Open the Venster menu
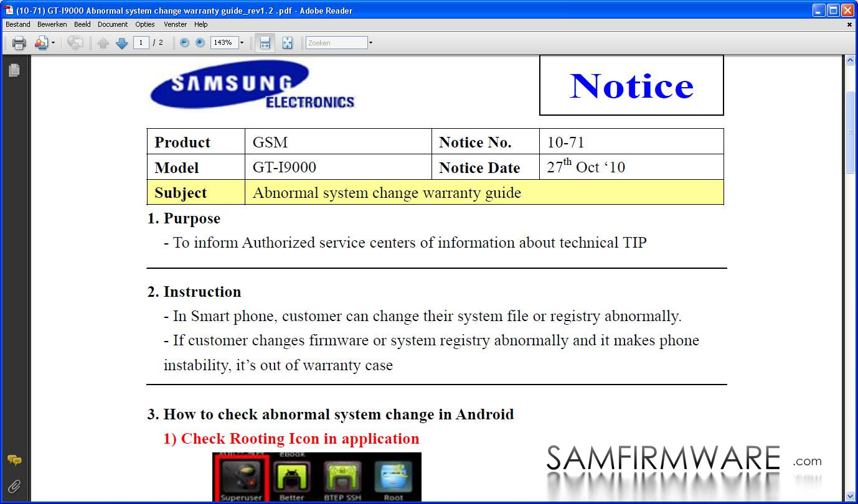 pos(176,24)
